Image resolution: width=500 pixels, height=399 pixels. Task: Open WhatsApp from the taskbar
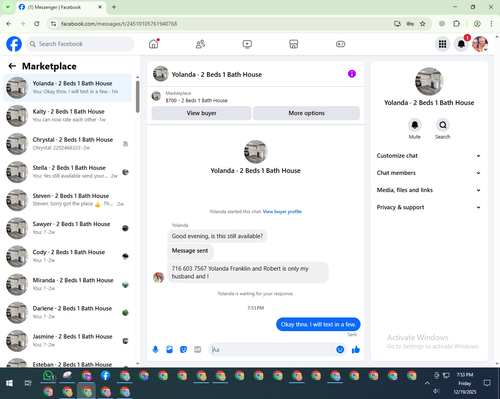tap(49, 376)
